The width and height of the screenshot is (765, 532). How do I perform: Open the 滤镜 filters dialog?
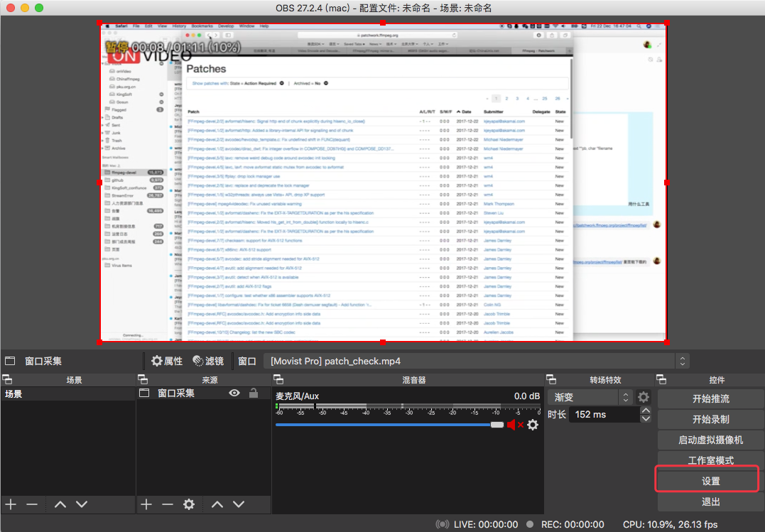208,361
